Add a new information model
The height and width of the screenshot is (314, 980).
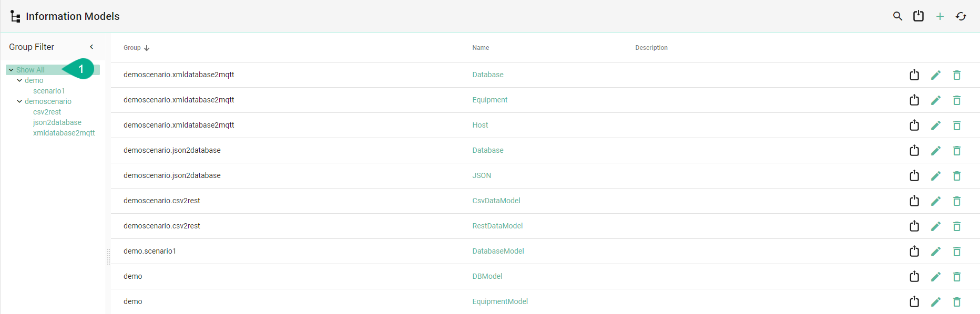940,16
